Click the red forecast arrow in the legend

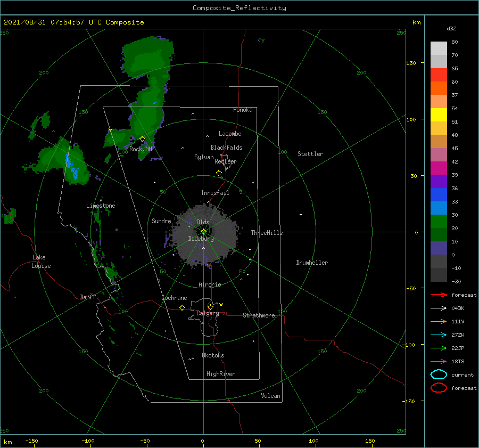pyautogui.click(x=439, y=295)
